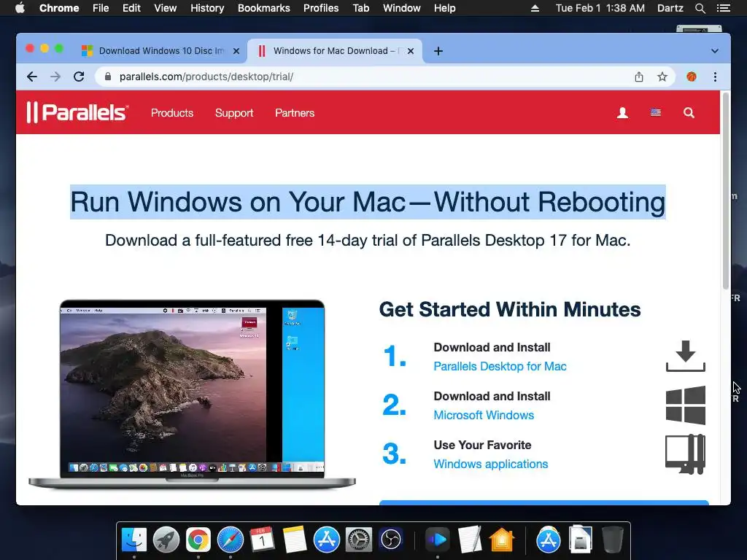Open the Trash in the dock

[x=612, y=540]
